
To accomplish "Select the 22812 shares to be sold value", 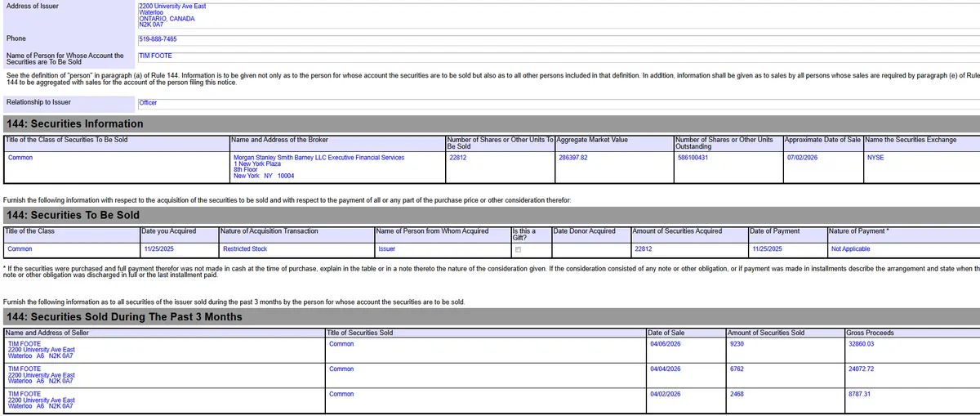I will pos(458,158).
